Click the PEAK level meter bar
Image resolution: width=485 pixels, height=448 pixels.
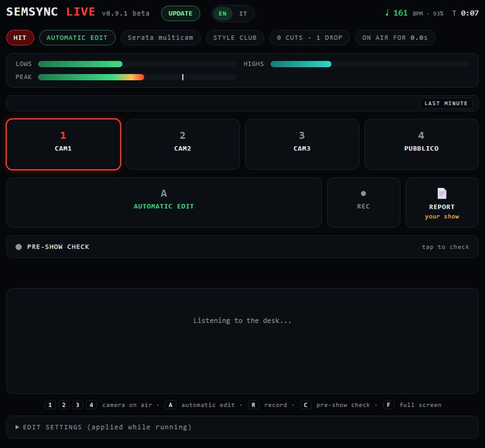[x=138, y=77]
